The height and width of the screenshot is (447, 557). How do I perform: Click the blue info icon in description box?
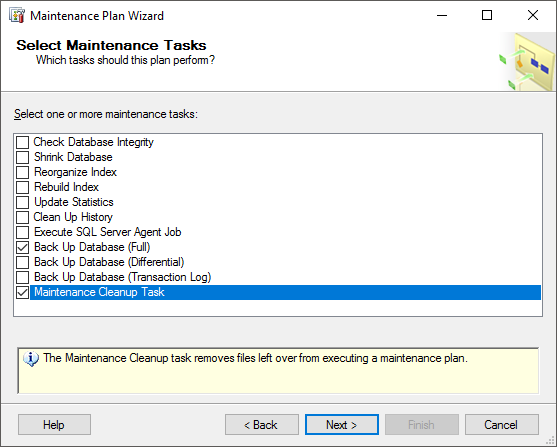(31, 359)
